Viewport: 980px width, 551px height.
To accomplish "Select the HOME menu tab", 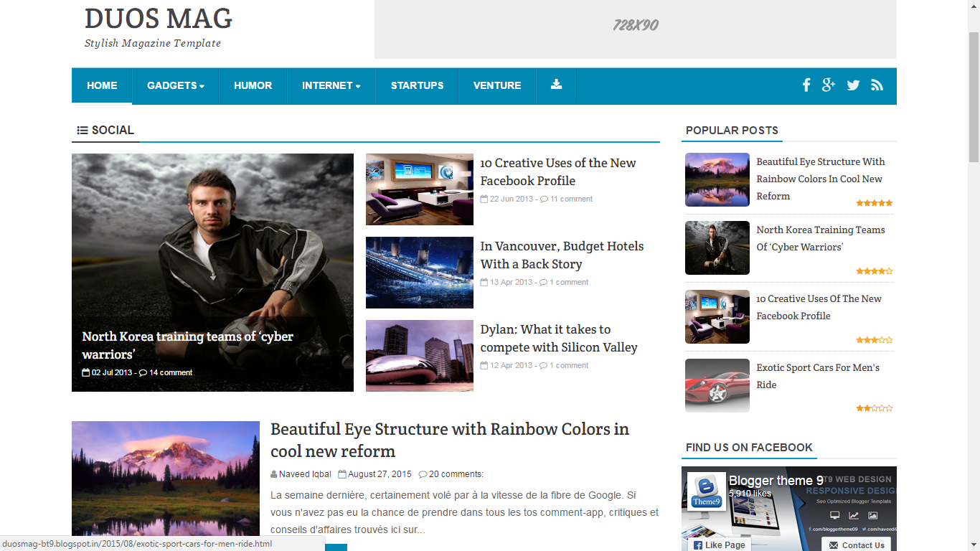I will coord(102,85).
